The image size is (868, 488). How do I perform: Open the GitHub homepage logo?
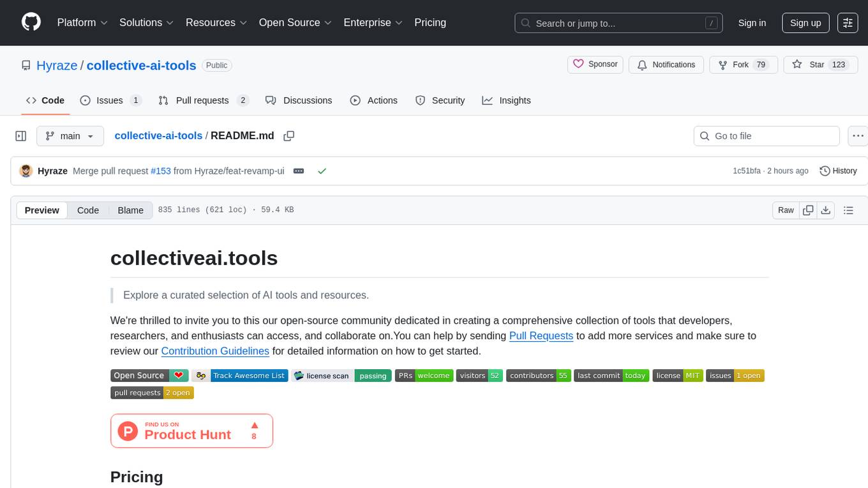point(31,22)
